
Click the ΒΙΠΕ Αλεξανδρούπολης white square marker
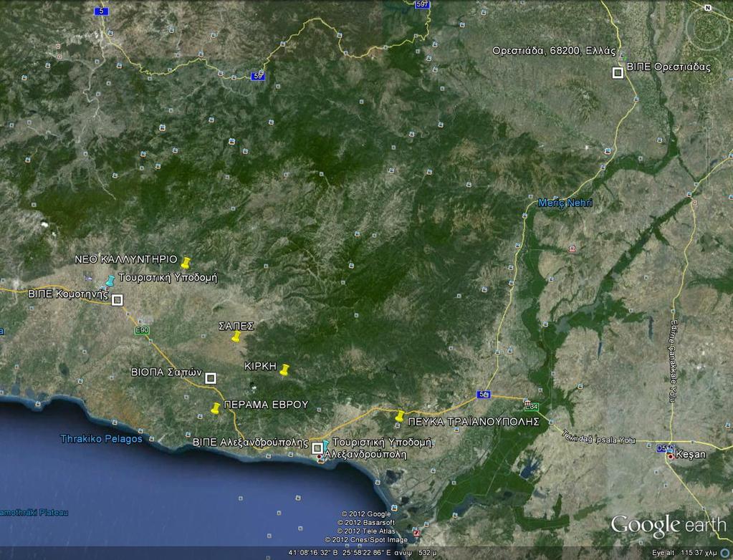point(317,448)
